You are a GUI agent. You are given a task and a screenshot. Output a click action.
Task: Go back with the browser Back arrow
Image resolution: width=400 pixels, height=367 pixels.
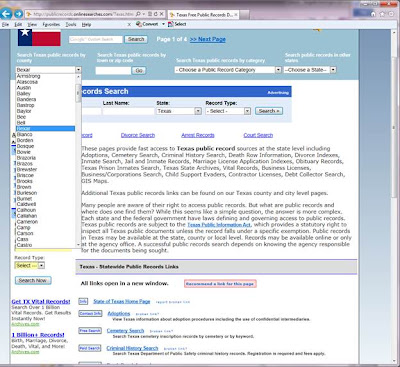[x=6, y=14]
